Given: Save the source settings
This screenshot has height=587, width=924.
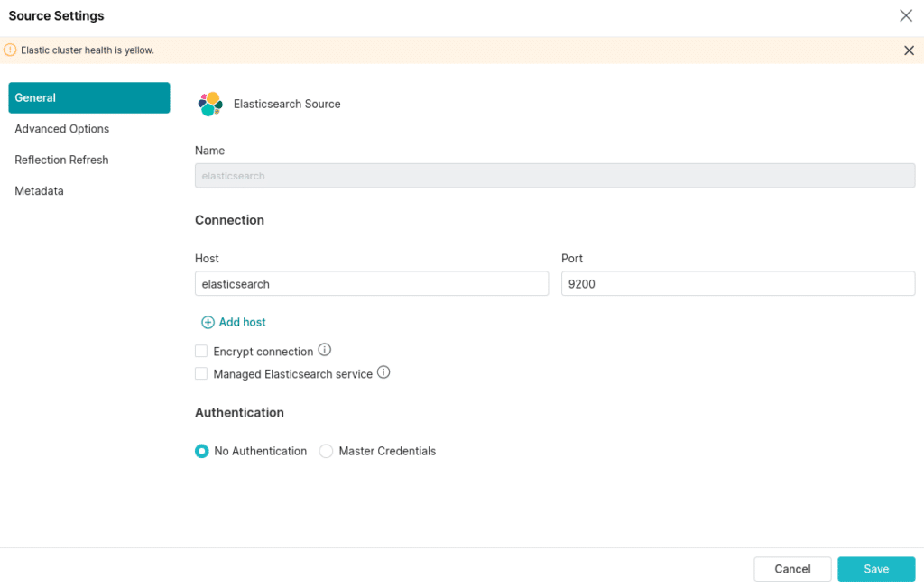Looking at the screenshot, I should point(876,569).
